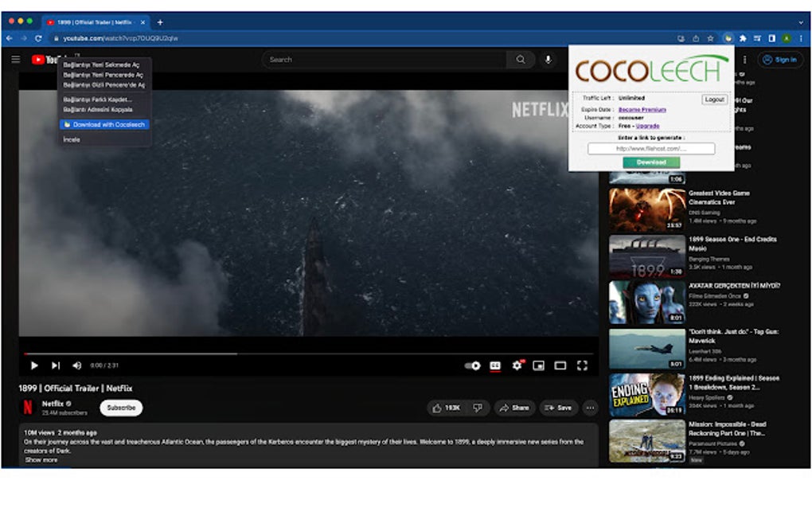This screenshot has width=812, height=508.
Task: Open more actions ellipsis below video
Action: (x=591, y=408)
